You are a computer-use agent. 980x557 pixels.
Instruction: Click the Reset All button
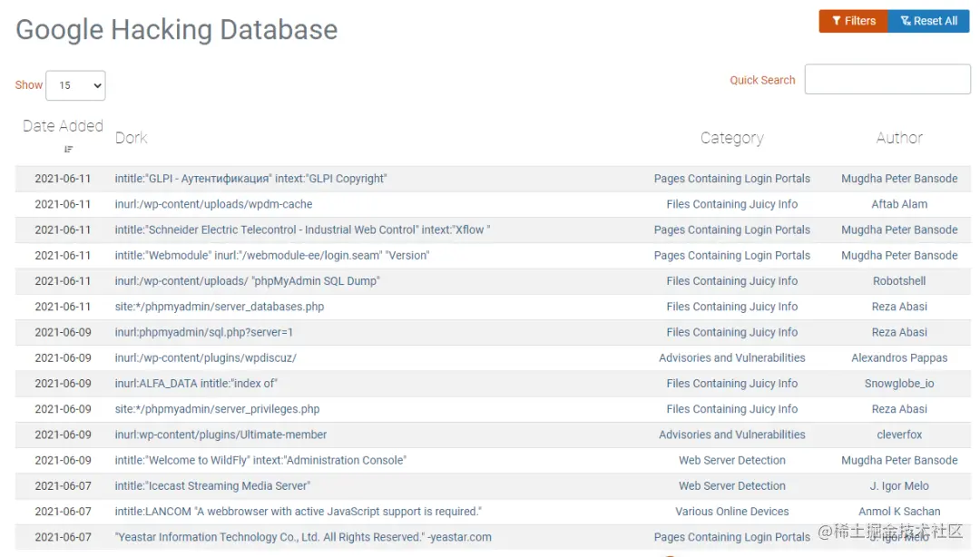pos(929,21)
